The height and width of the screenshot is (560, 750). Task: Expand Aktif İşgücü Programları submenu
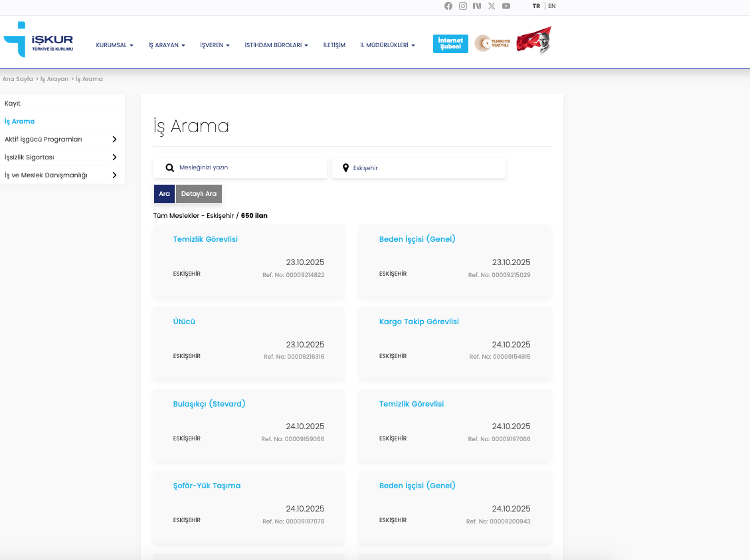114,140
